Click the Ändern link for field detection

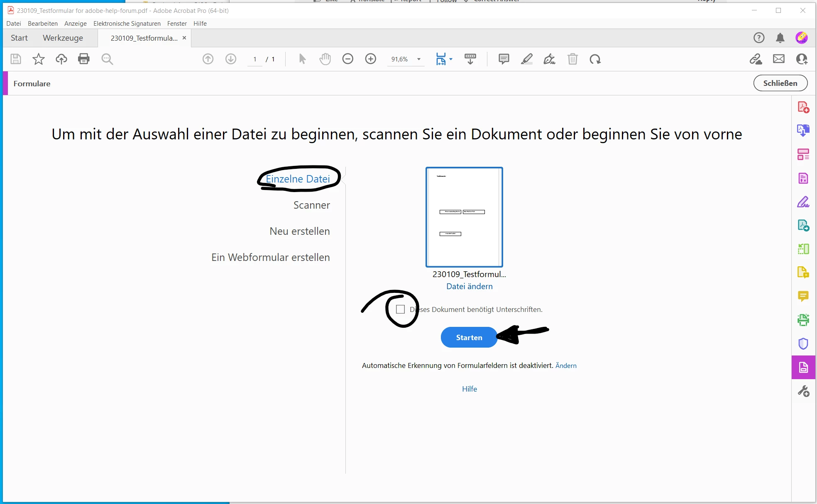566,365
